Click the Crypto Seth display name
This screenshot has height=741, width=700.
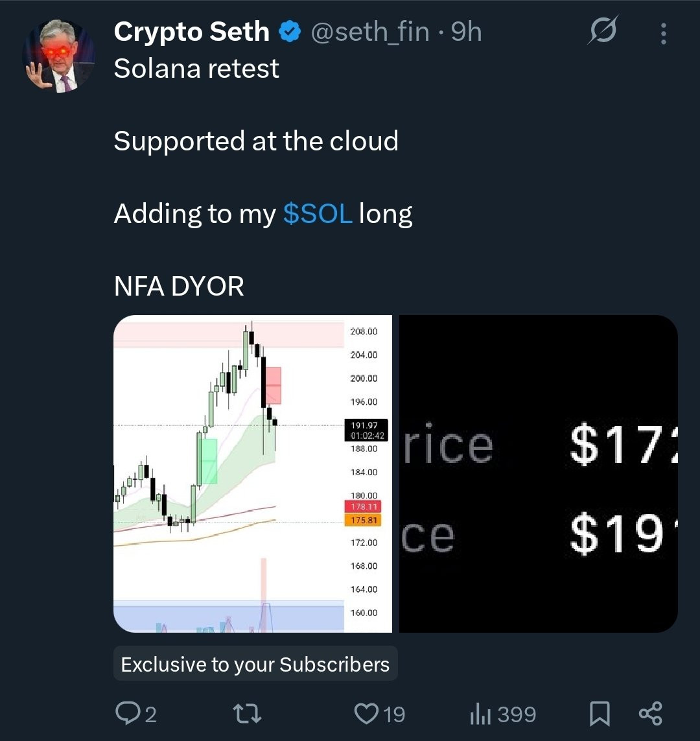(191, 32)
